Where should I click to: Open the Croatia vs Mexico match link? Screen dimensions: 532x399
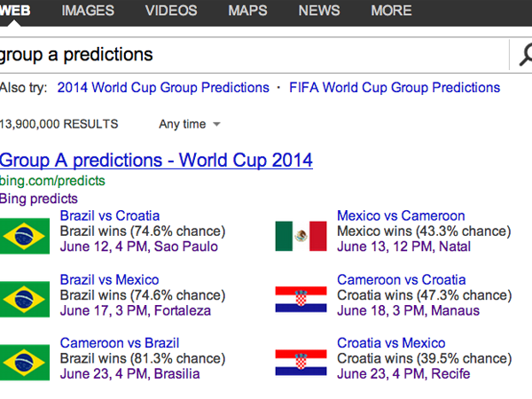(391, 343)
